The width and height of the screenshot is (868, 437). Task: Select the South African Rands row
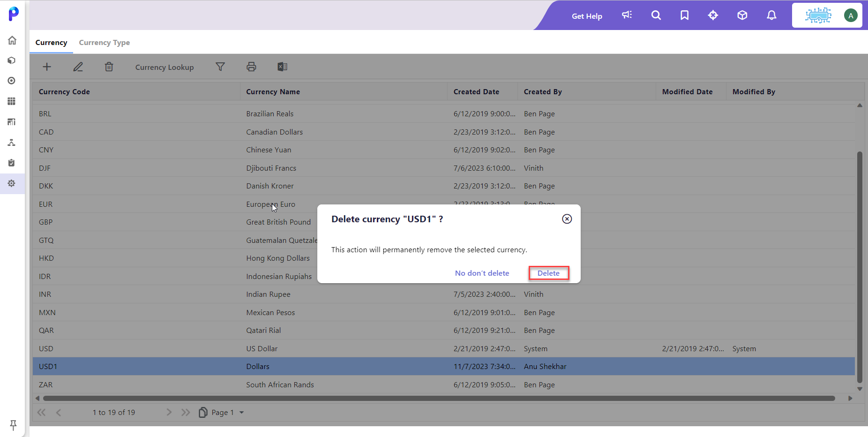pos(444,384)
